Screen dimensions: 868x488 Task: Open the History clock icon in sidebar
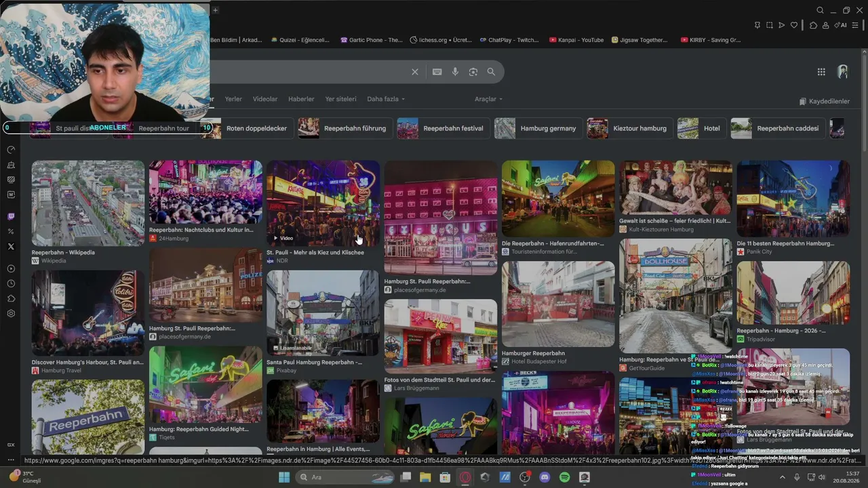[x=11, y=284]
